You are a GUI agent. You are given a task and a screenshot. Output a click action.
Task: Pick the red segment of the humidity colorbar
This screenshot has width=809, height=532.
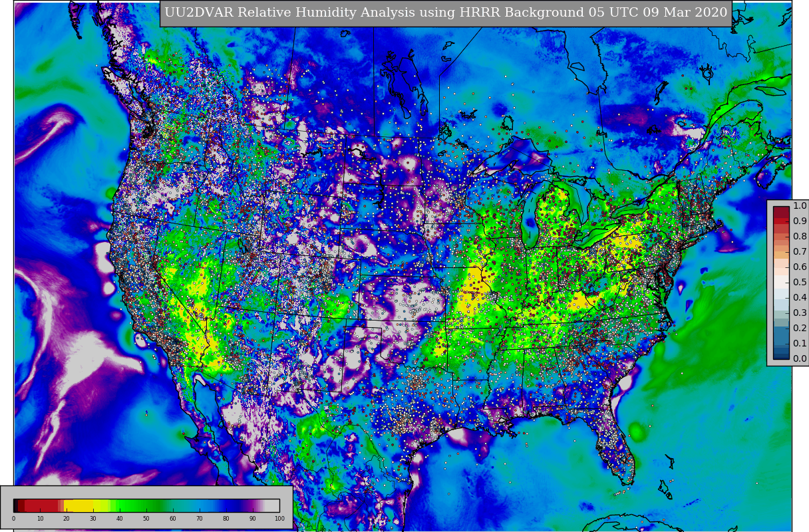41,505
